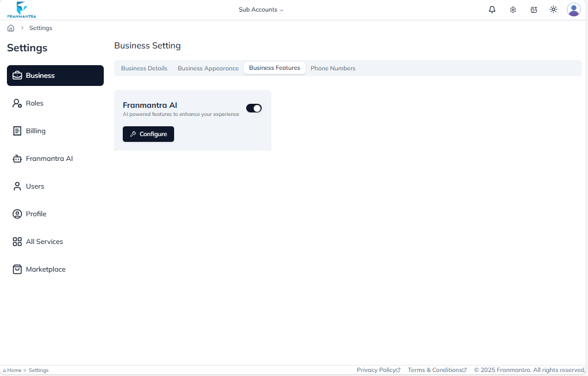
Task: Expand the Sub Accounts dropdown
Action: click(x=261, y=9)
